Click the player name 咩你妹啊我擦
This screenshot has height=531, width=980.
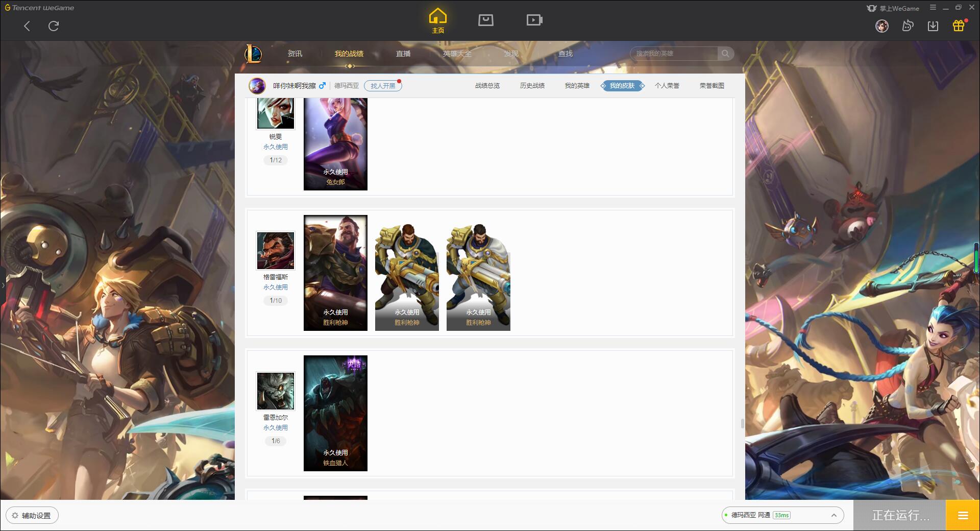(295, 86)
